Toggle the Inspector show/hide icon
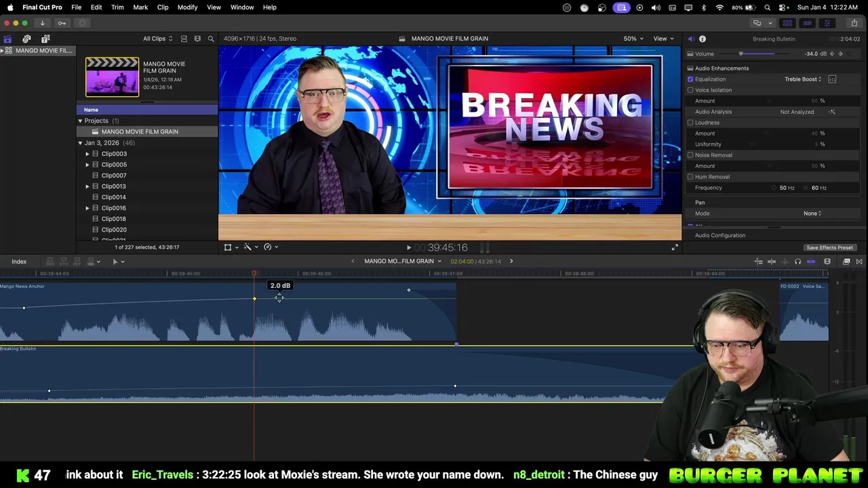The height and width of the screenshot is (488, 868). point(827,23)
